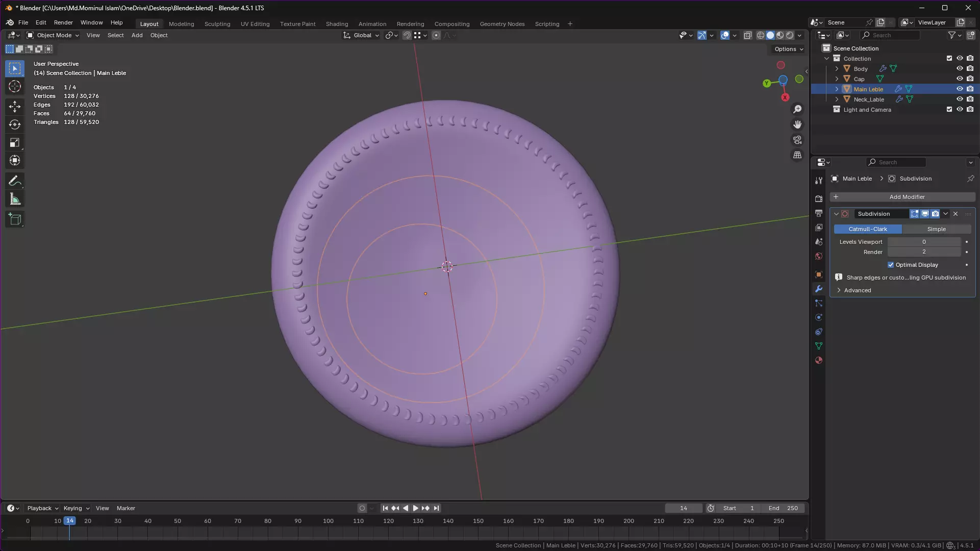
Task: Select the Rotate tool
Action: (15, 124)
